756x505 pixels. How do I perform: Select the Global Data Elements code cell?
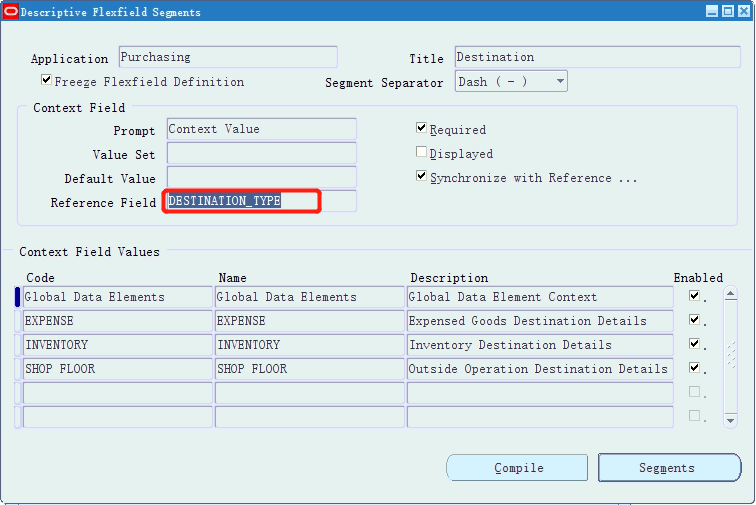coord(118,297)
